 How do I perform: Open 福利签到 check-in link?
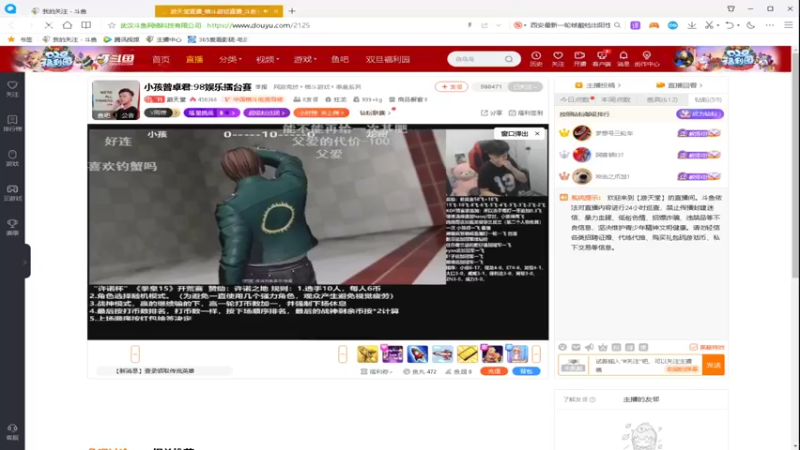pyautogui.click(x=526, y=113)
